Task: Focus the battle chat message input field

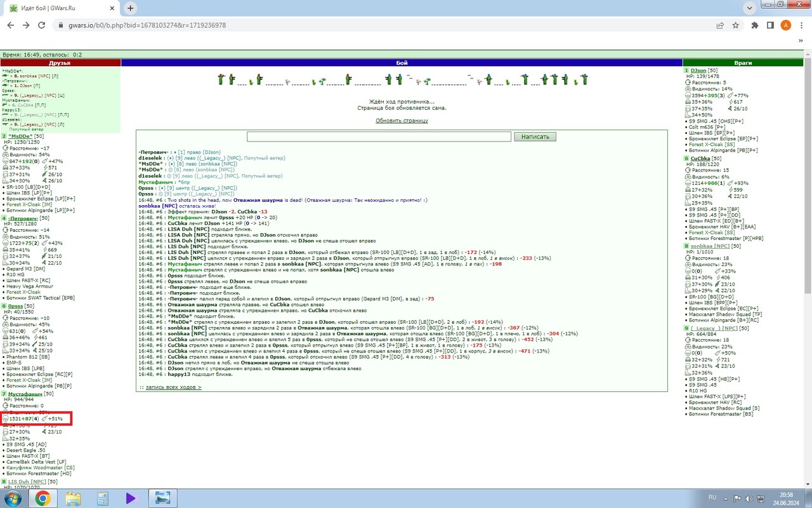Action: 379,137
